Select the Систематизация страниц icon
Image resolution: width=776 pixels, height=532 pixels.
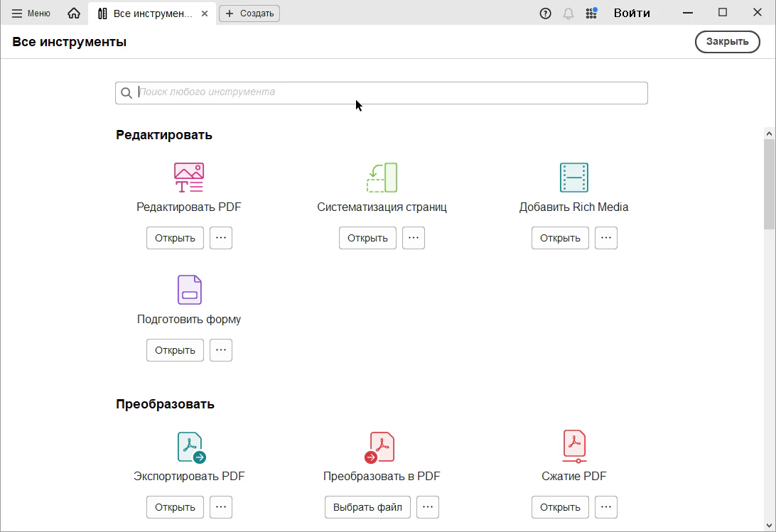[x=382, y=178]
